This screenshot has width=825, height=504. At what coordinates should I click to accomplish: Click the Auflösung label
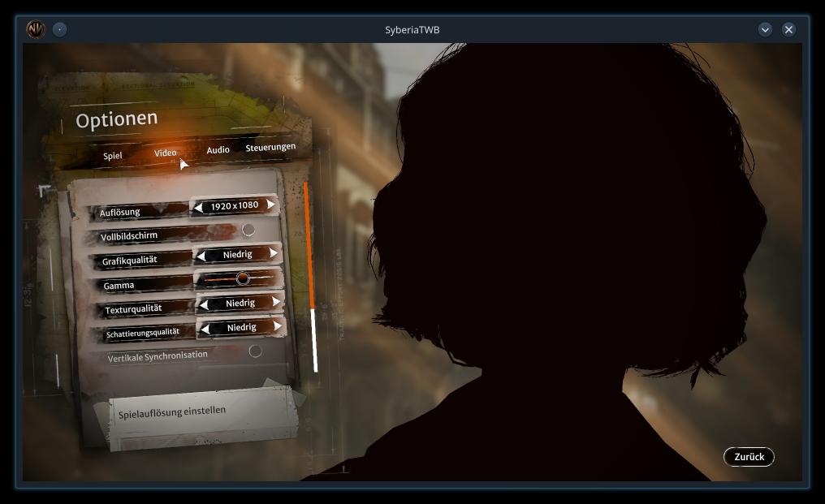click(x=119, y=213)
